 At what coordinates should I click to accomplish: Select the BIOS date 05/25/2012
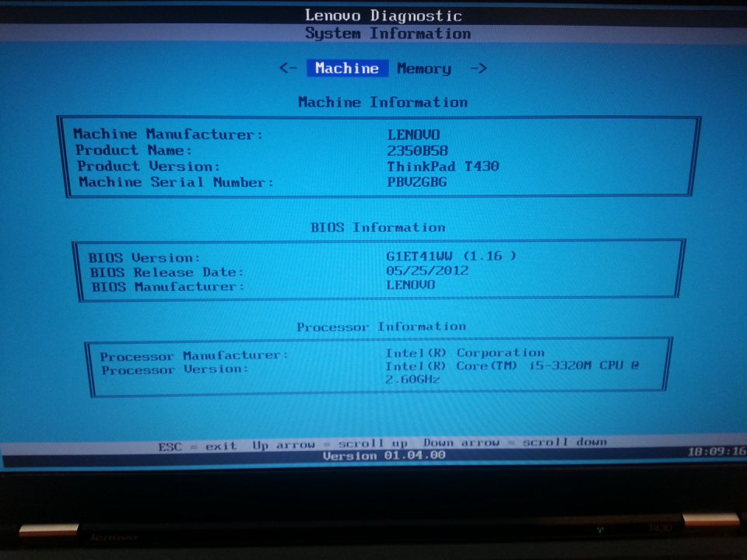pyautogui.click(x=427, y=271)
